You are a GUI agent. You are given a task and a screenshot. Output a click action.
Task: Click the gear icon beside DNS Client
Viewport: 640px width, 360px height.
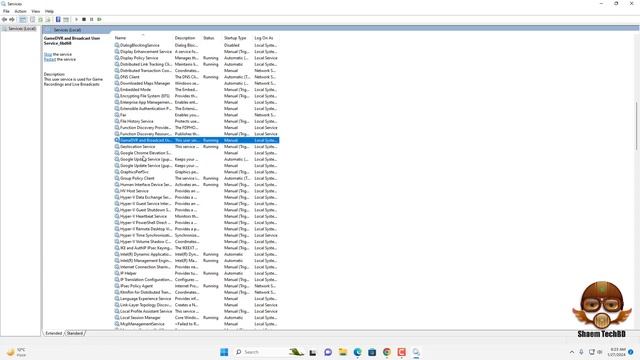pyautogui.click(x=117, y=77)
